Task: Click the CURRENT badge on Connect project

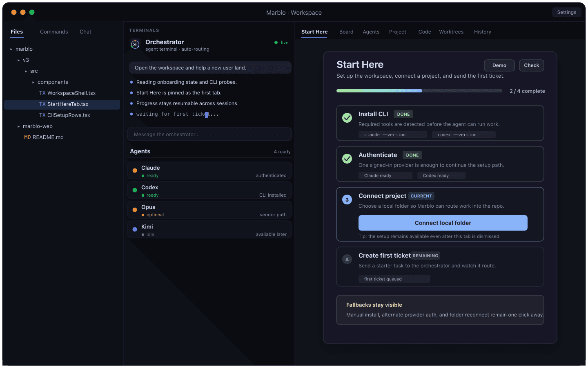Action: 421,196
